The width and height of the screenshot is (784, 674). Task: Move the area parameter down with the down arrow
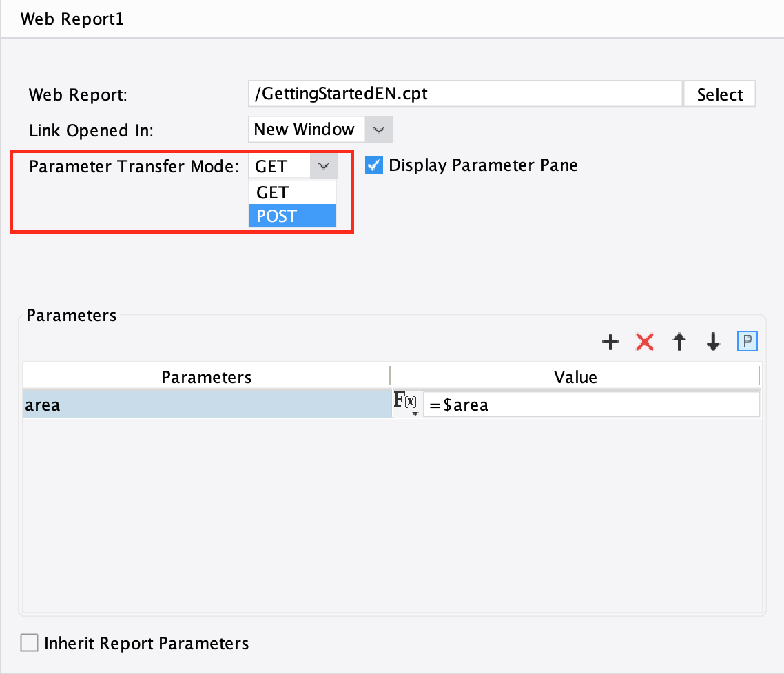tap(712, 342)
